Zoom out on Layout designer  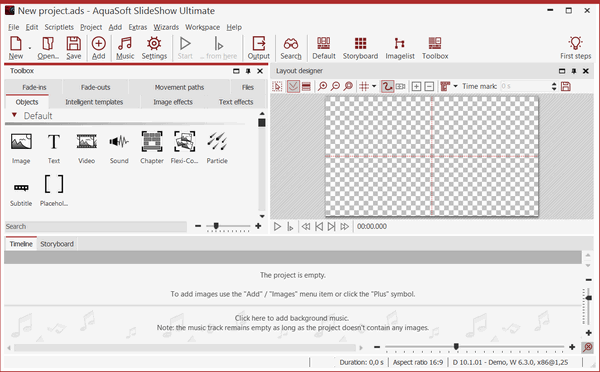point(335,86)
